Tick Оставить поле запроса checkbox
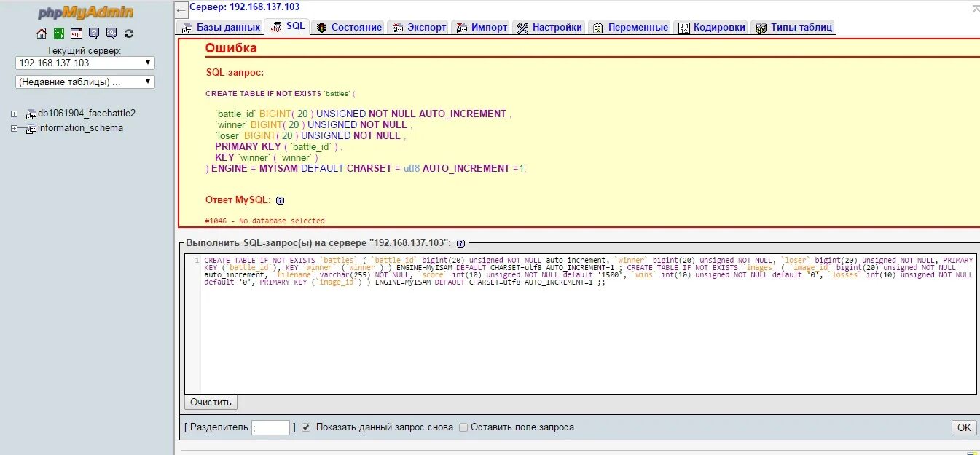 [463, 427]
